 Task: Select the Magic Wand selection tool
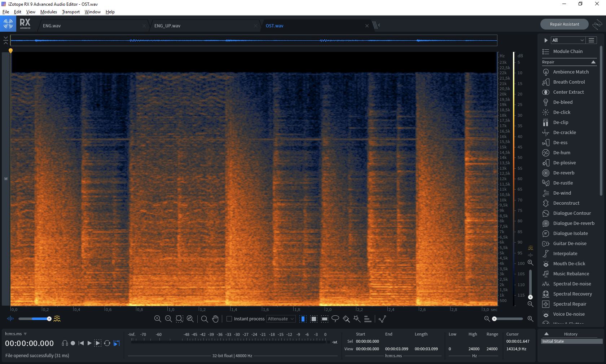357,319
